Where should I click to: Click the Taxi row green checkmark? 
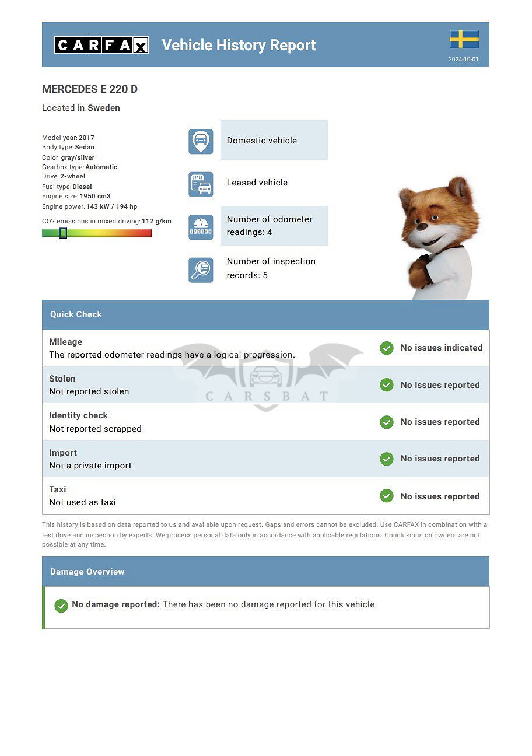(x=386, y=496)
